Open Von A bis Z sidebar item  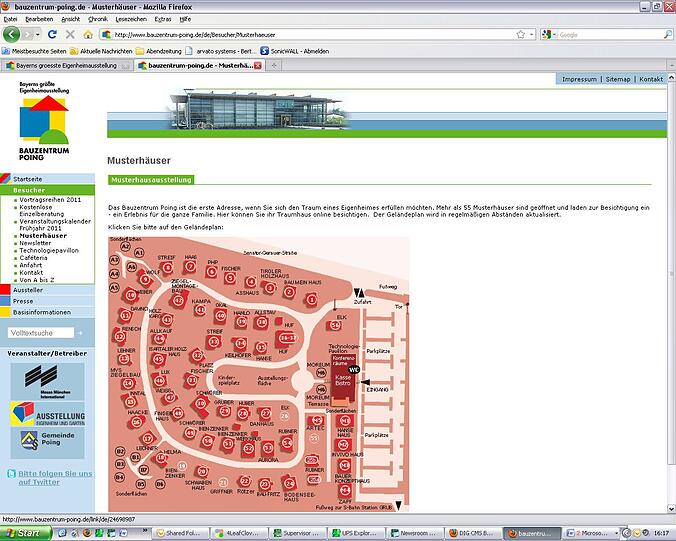37,280
